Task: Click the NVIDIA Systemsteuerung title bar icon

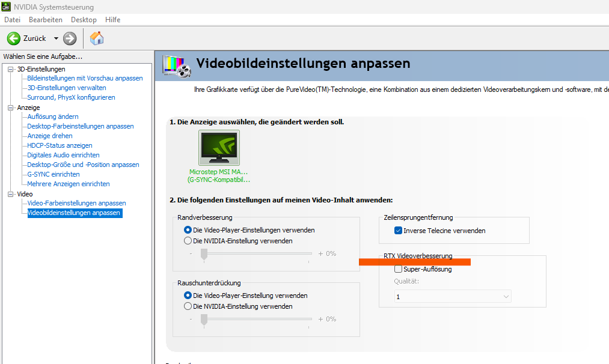Action: tap(6, 6)
